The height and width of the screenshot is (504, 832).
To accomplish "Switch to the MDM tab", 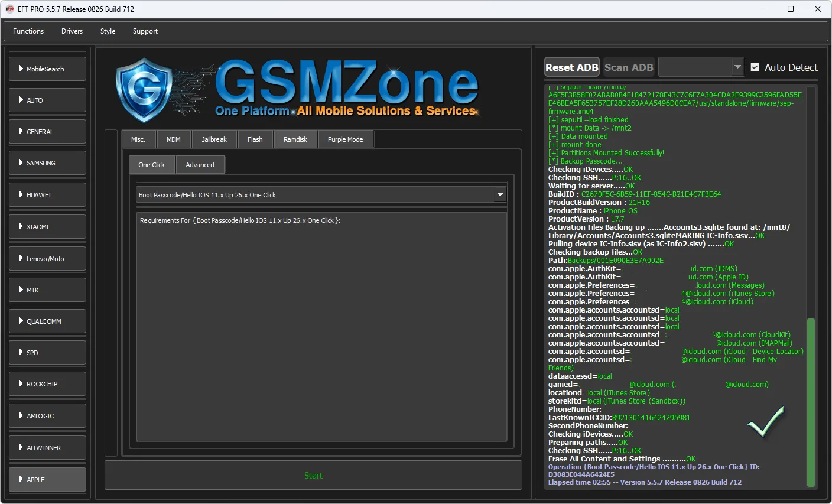I will tap(174, 139).
